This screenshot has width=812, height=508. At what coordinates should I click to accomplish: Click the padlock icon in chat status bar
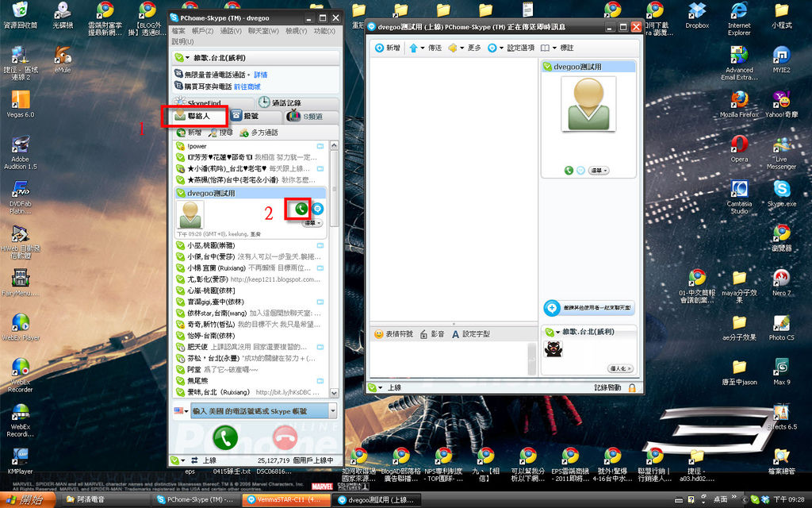click(632, 387)
